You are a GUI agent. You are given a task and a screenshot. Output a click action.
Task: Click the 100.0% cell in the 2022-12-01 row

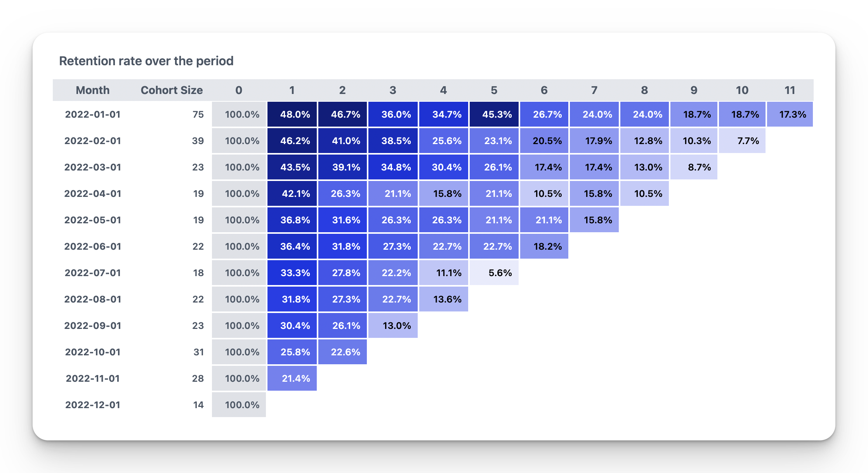(239, 405)
